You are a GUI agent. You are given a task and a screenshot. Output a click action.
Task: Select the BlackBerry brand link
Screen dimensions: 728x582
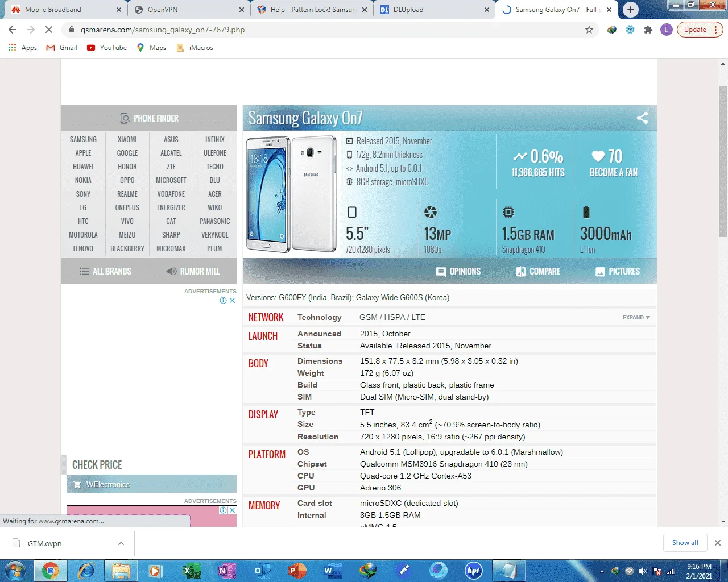tap(127, 248)
